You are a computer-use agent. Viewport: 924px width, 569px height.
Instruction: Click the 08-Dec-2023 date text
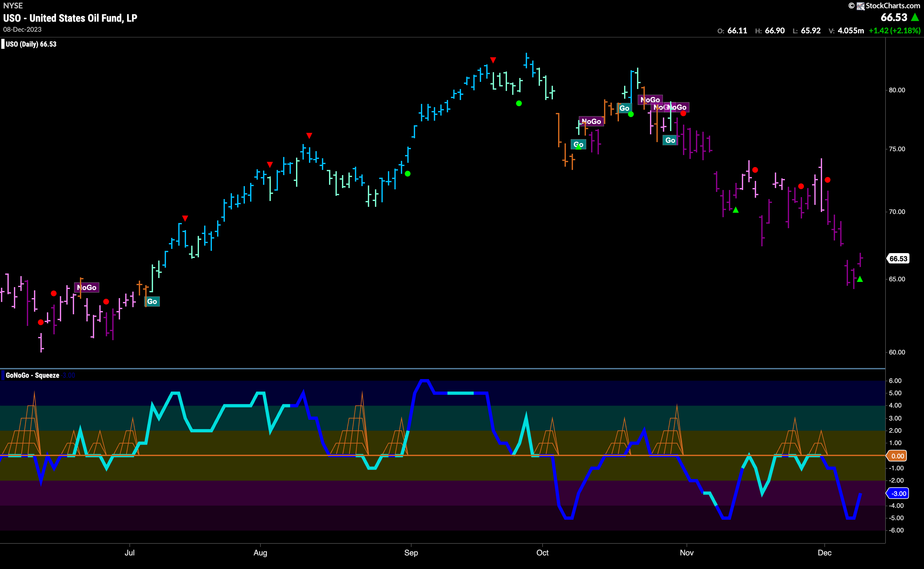[x=22, y=29]
